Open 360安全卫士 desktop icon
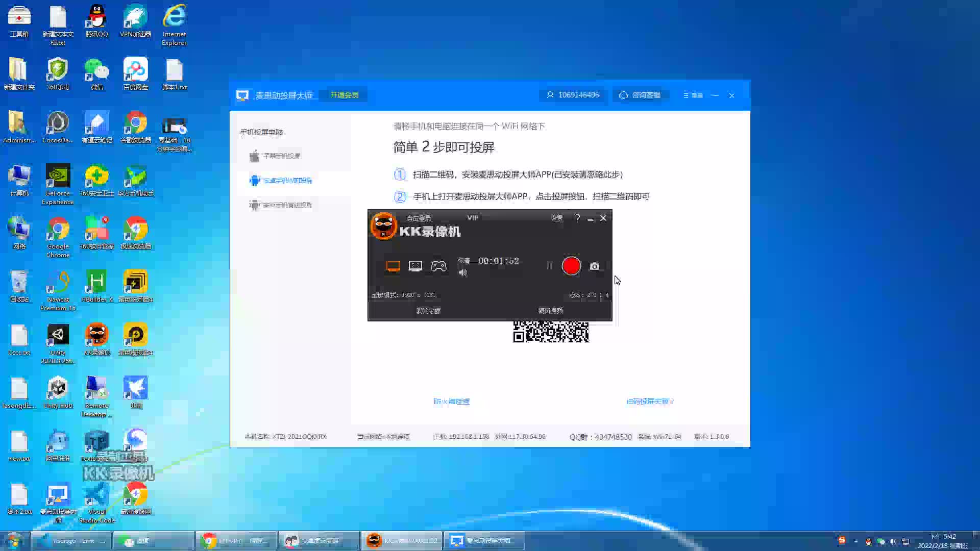Screen dimensions: 980x551 coord(96,181)
